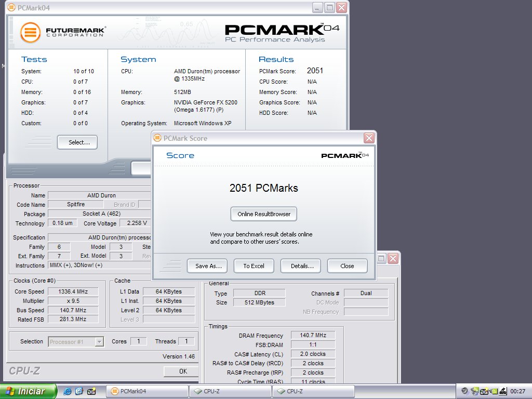Click the first system tray icon
The height and width of the screenshot is (399, 532).
[465, 391]
